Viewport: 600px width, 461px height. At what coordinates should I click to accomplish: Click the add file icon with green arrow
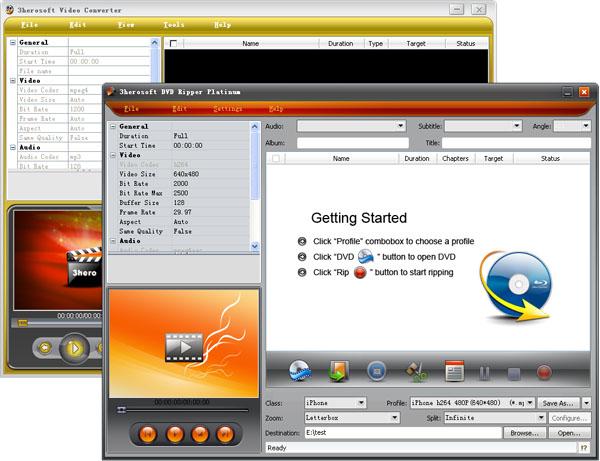pos(339,371)
